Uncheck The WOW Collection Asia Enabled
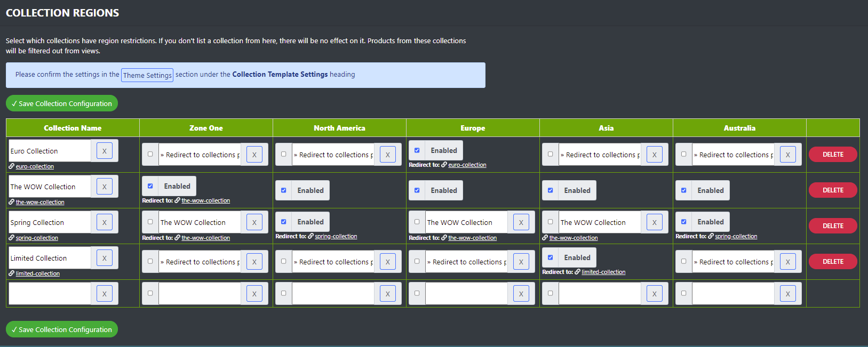868x347 pixels. tap(550, 190)
